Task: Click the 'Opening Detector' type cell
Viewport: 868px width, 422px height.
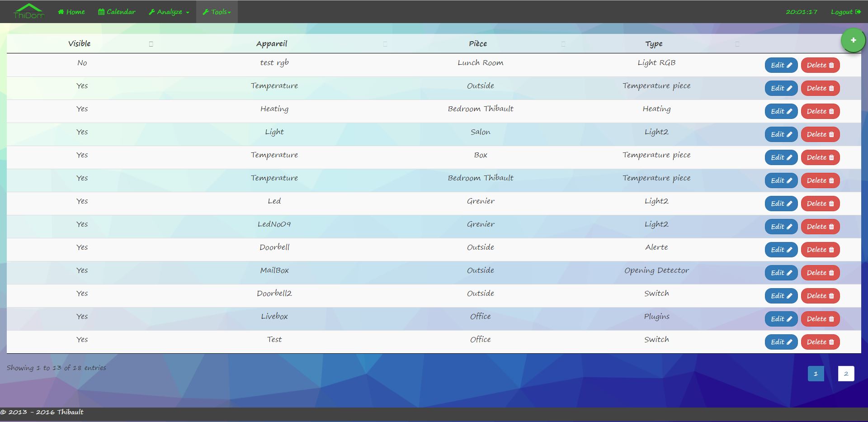Action: [x=656, y=270]
